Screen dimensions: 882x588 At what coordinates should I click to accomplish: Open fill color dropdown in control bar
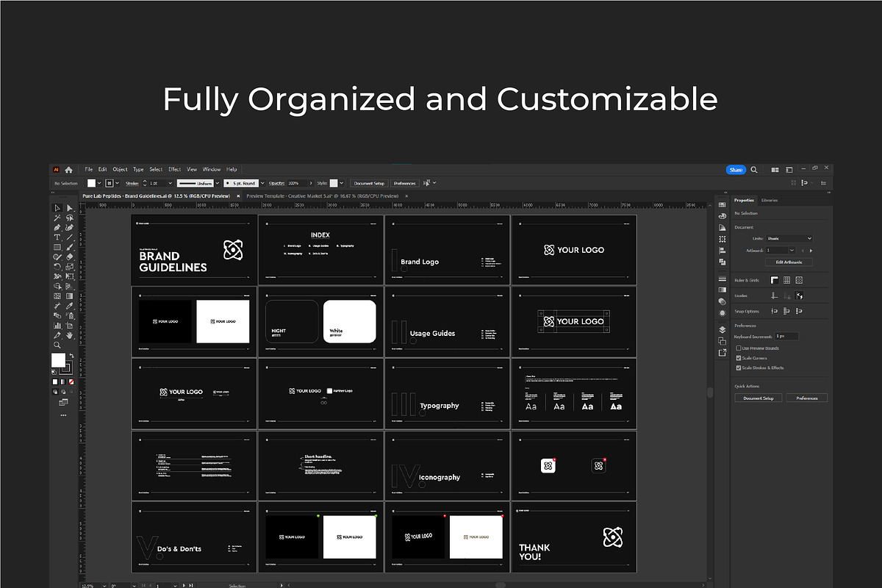tap(100, 183)
